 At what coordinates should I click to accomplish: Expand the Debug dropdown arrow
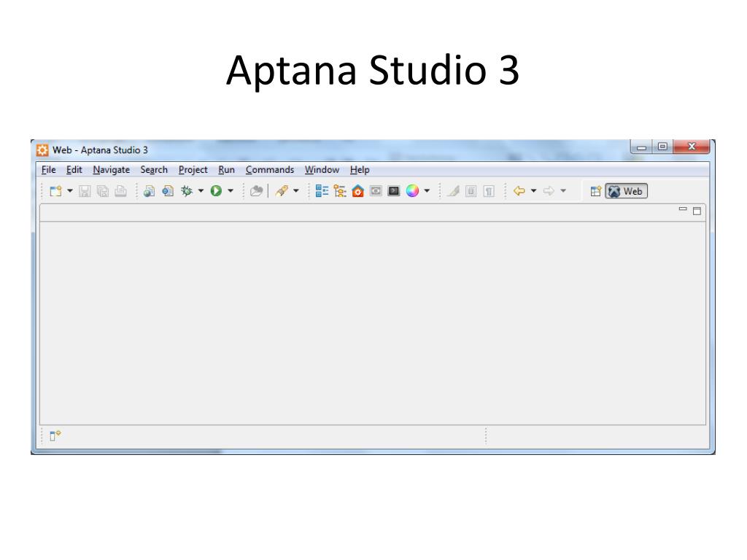tap(201, 191)
